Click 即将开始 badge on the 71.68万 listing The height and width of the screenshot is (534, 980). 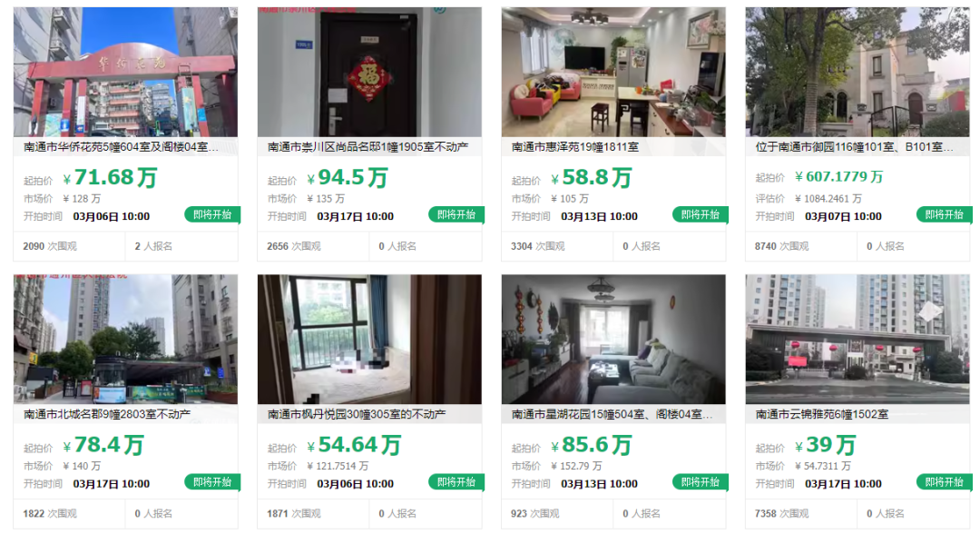[212, 215]
